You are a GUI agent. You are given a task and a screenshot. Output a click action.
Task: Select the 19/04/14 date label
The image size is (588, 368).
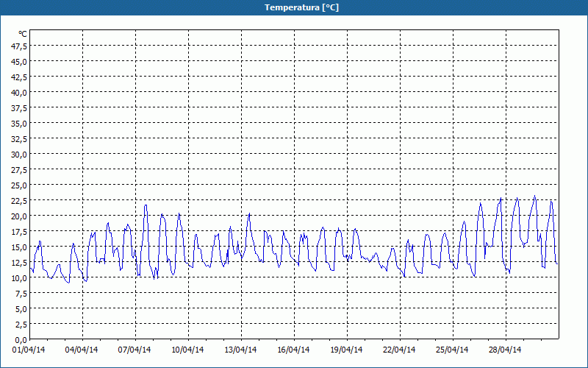coord(346,350)
